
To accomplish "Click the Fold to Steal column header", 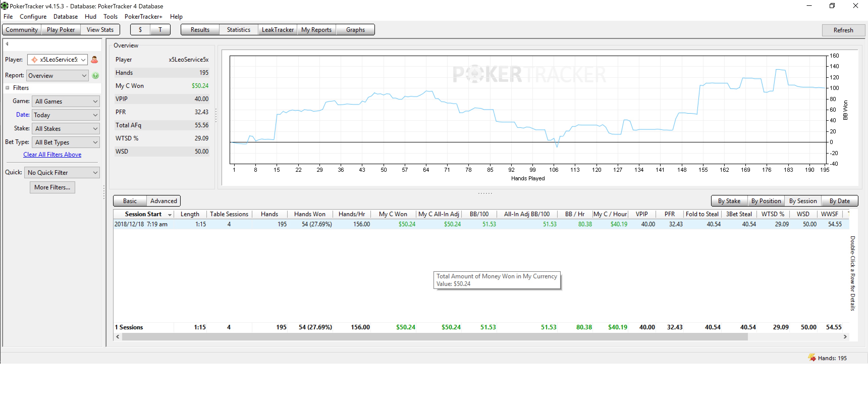I will (702, 214).
